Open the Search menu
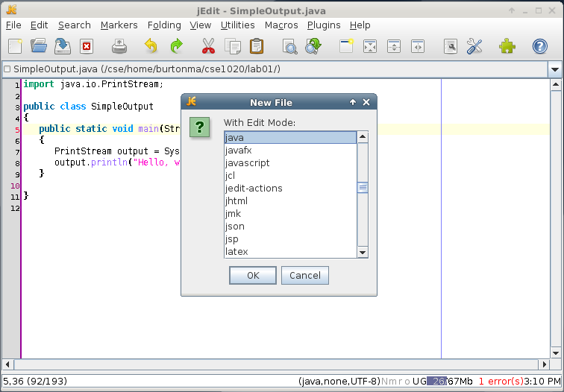The height and width of the screenshot is (392, 564). tap(75, 25)
